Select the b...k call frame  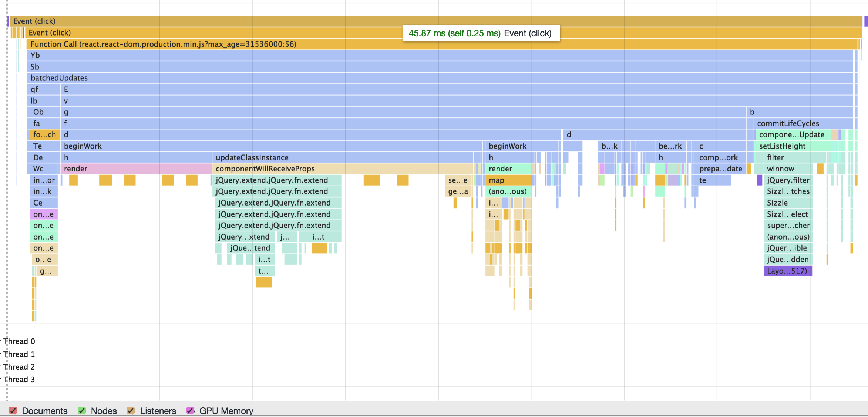tap(610, 146)
